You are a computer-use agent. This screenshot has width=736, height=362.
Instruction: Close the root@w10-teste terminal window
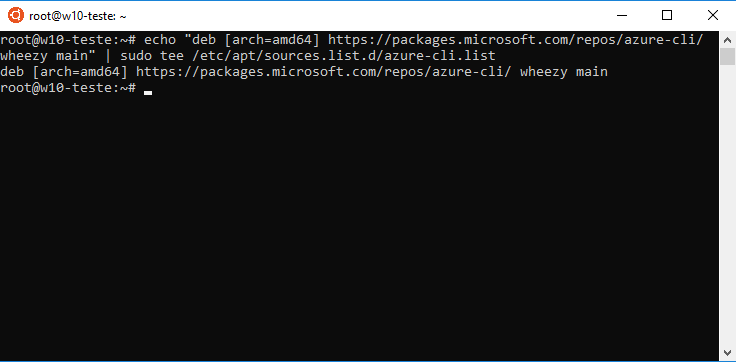712,15
